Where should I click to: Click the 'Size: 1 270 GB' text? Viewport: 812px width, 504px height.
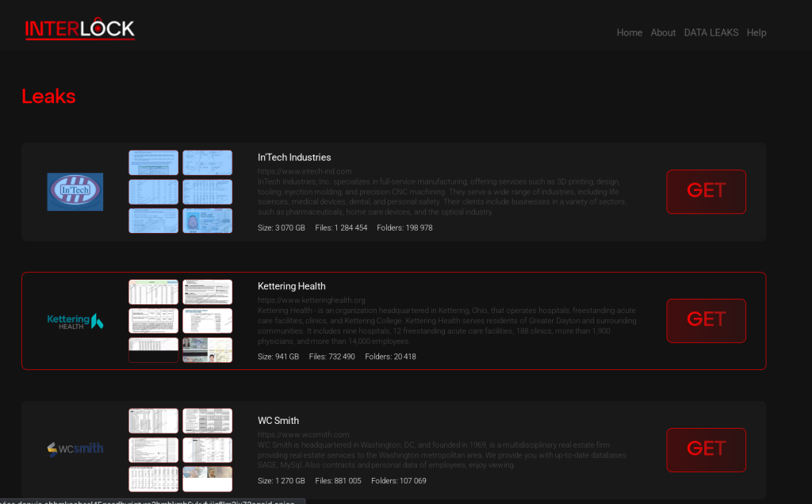(x=282, y=481)
